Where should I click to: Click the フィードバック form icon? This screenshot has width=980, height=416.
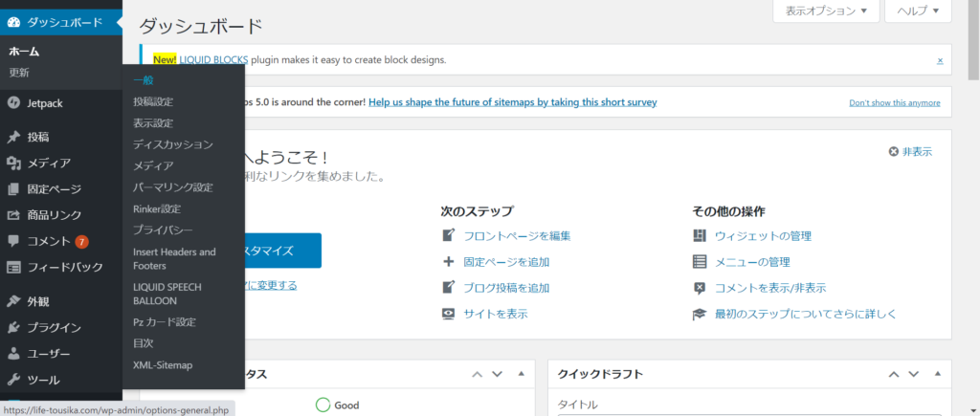13,268
